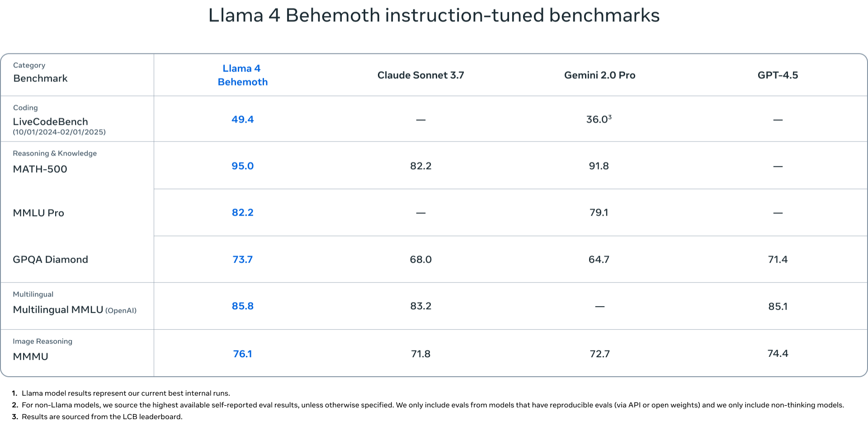Click the Gemini 2.0 Pro column header
Viewport: 868px width, 430px height.
click(599, 75)
